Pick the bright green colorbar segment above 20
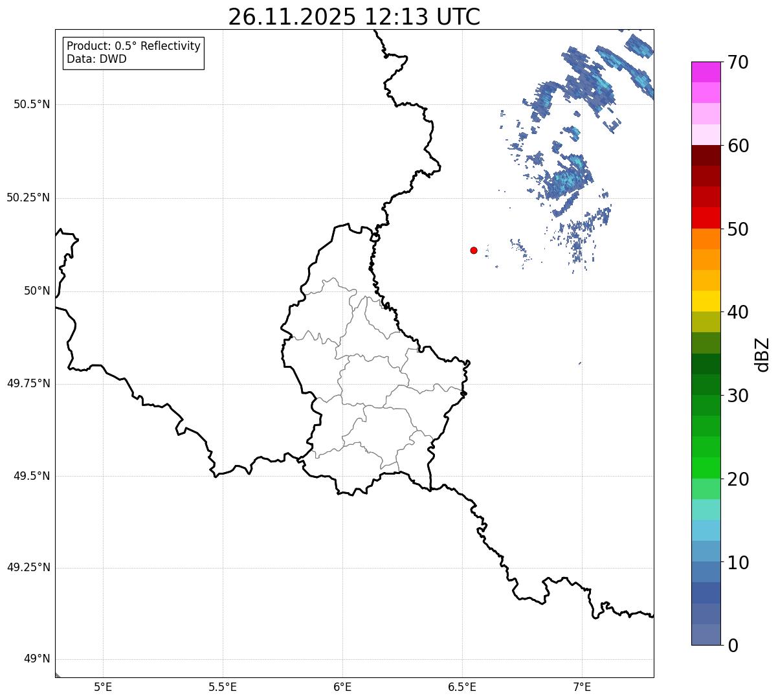778x700 pixels. pos(706,468)
